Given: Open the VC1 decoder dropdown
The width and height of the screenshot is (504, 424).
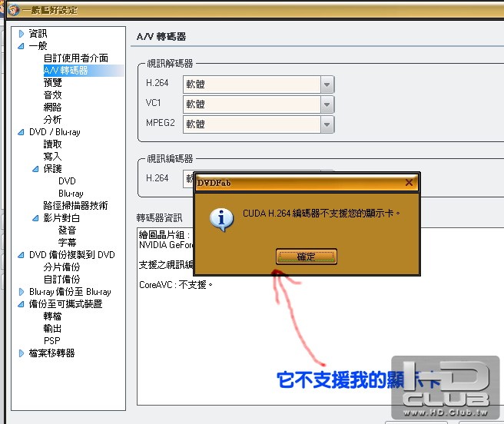Looking at the screenshot, I should [x=327, y=104].
